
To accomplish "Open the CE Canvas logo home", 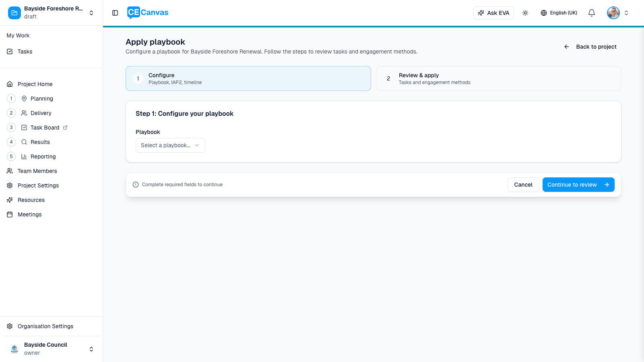I will tap(148, 13).
